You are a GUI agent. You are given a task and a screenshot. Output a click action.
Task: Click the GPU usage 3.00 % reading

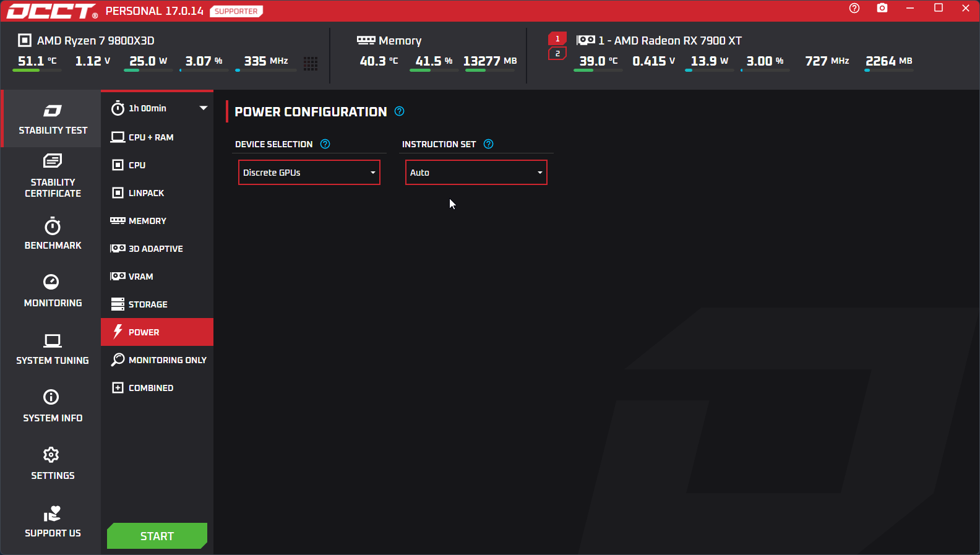[x=765, y=61]
